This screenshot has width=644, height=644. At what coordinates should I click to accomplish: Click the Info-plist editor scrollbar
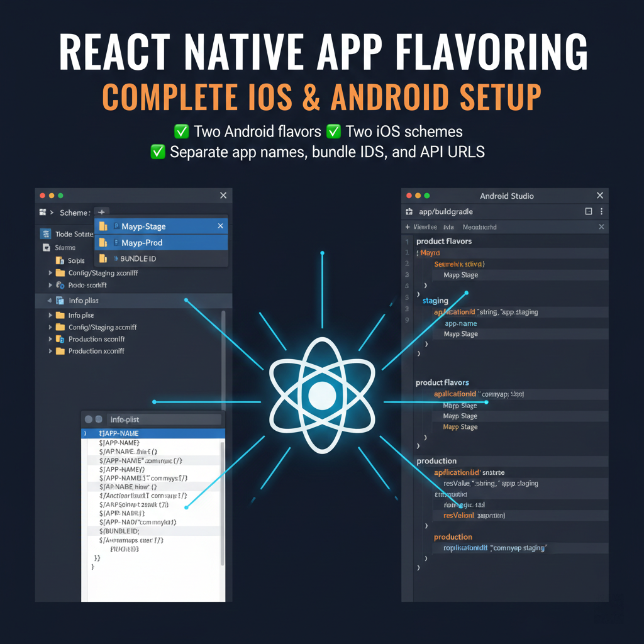pos(223,503)
